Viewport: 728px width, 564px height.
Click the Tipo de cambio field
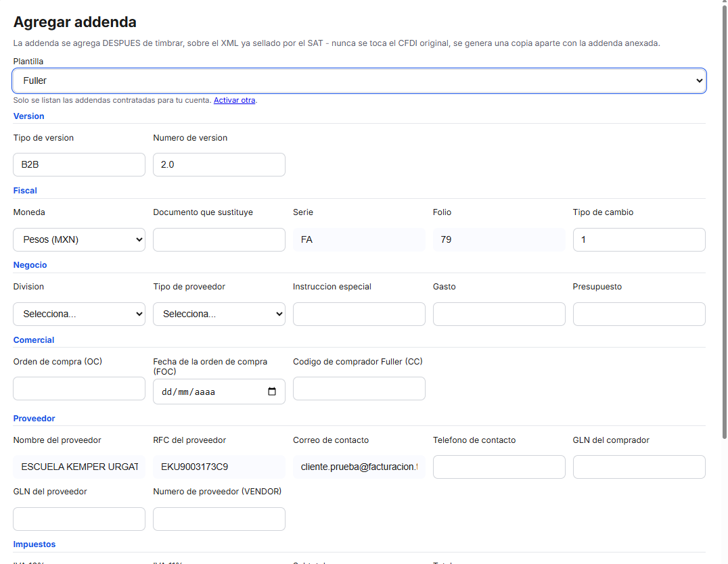(639, 239)
